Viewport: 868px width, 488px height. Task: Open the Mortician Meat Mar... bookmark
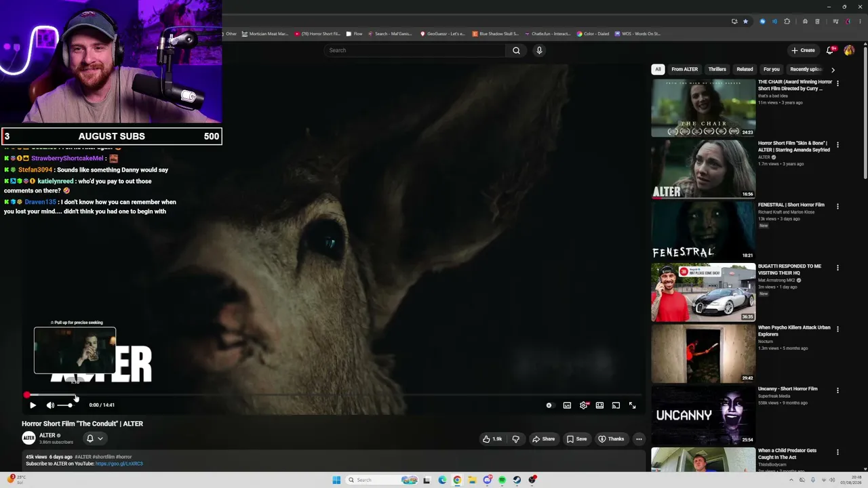[x=265, y=34]
